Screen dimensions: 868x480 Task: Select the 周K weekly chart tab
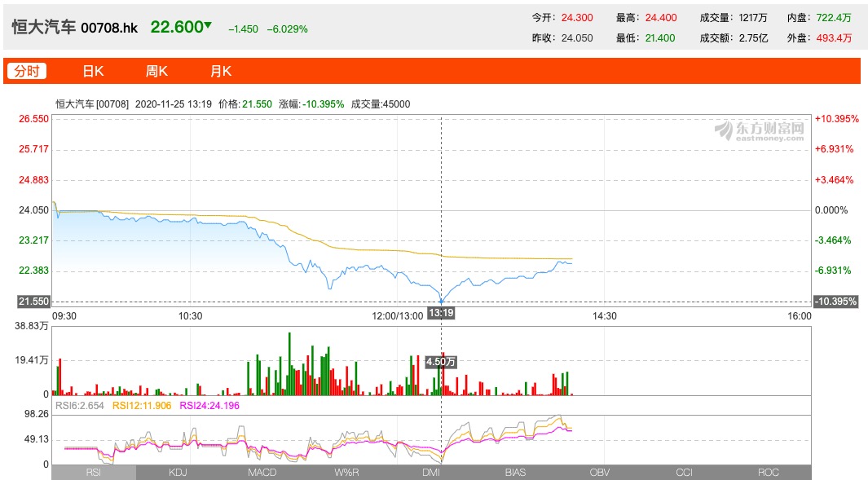[156, 72]
